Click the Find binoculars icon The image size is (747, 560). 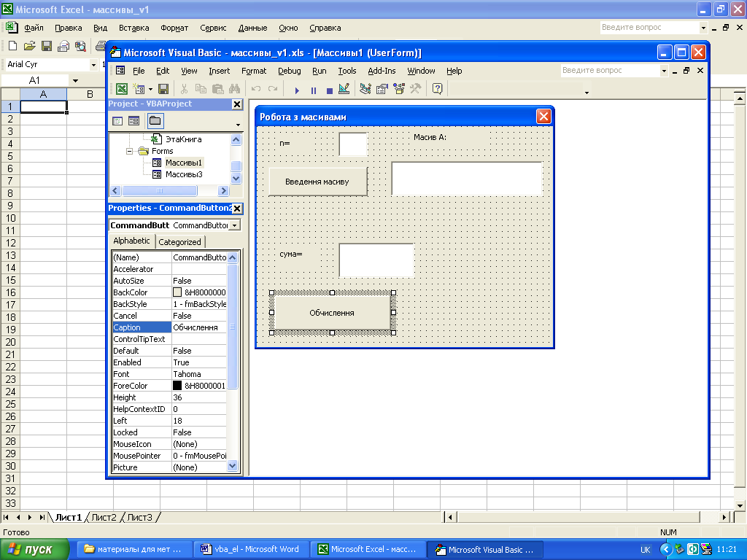point(234,88)
